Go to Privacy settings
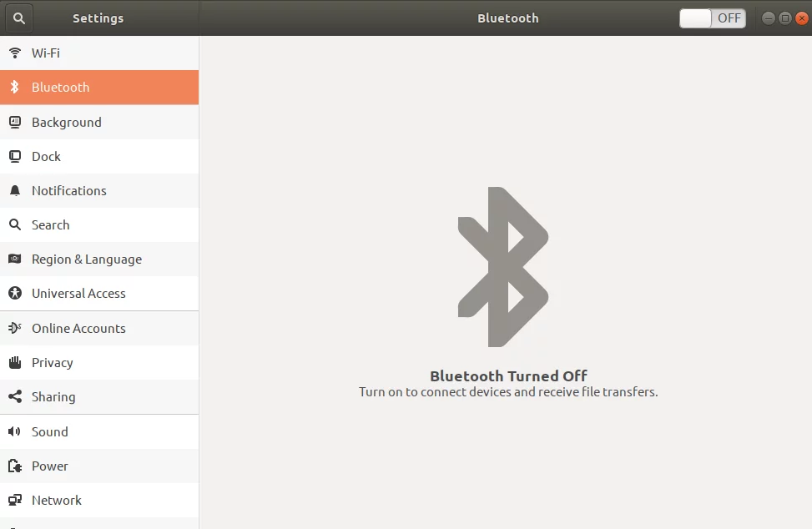 [x=99, y=362]
